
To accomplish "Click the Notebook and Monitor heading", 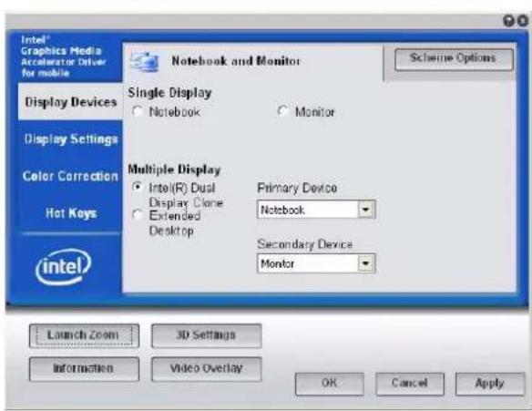I will [236, 61].
